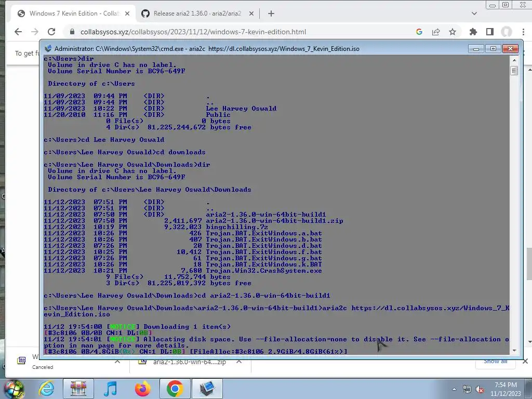Click the canceled ISO file icon

[21, 361]
